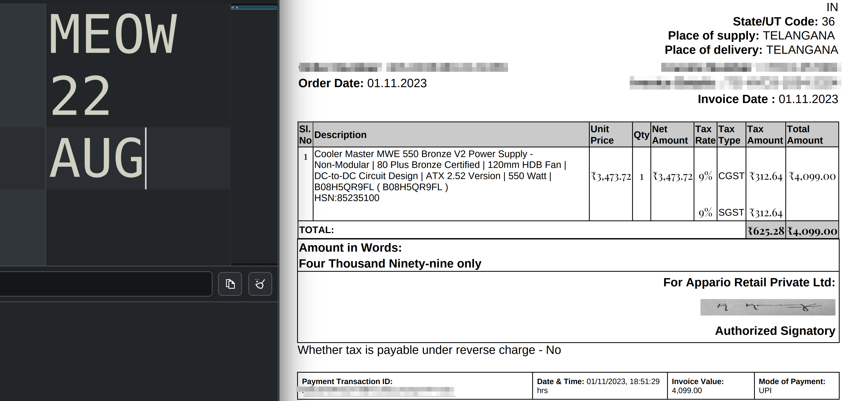
Task: Click 'Four Thousand Ninety-nine only' text
Action: point(390,263)
